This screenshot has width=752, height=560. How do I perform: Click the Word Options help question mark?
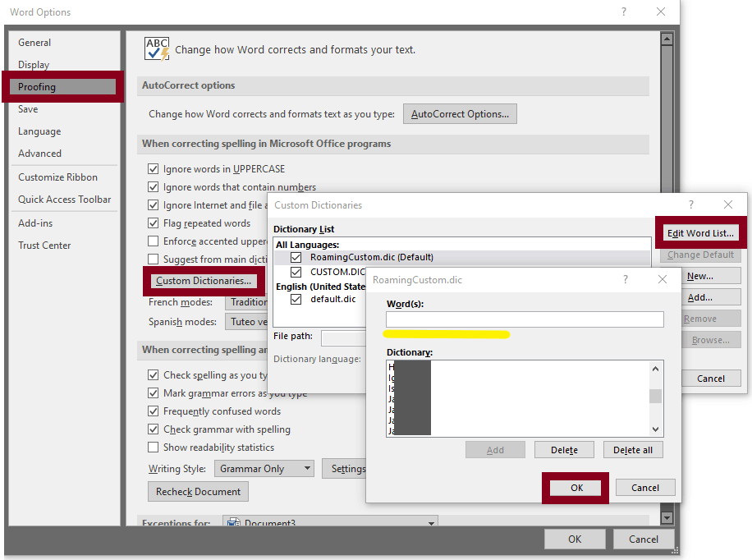pos(624,11)
